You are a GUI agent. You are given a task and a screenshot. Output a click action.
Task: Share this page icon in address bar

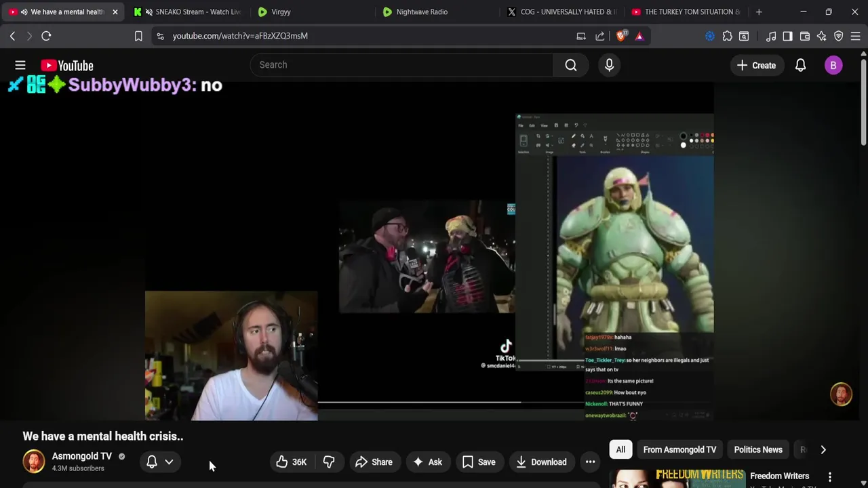(x=600, y=36)
